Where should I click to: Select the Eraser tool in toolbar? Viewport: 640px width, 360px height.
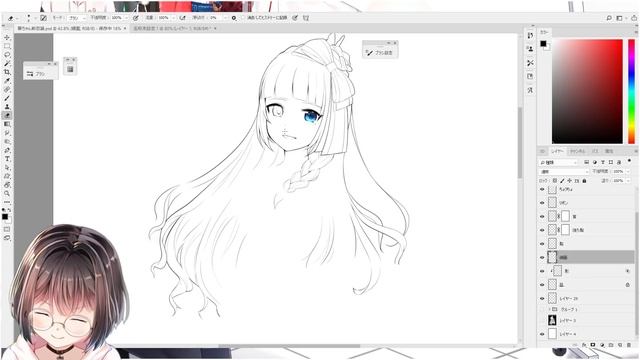tap(7, 116)
